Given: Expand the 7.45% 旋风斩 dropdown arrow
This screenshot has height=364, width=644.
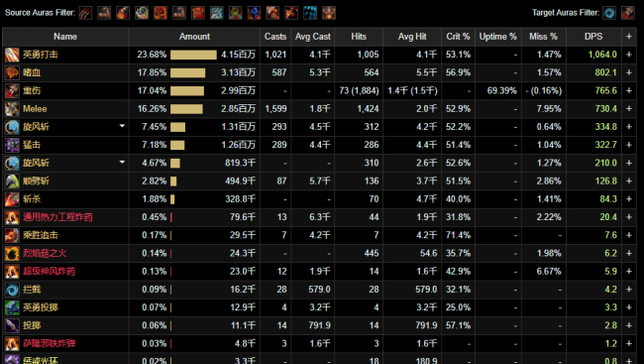Looking at the screenshot, I should pyautogui.click(x=122, y=126).
